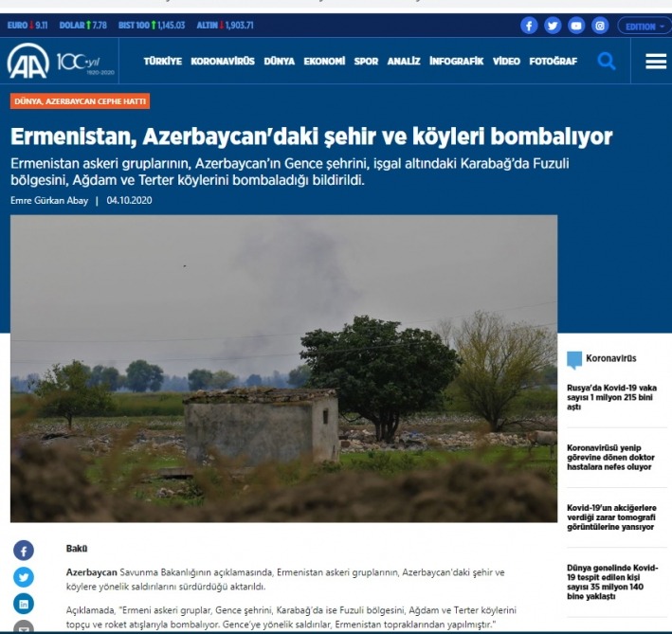
Task: Share article via left Twitter button
Action: (24, 577)
